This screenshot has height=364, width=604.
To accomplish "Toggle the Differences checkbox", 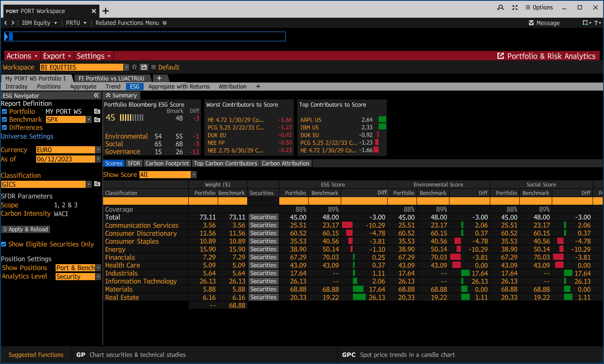I will point(4,128).
